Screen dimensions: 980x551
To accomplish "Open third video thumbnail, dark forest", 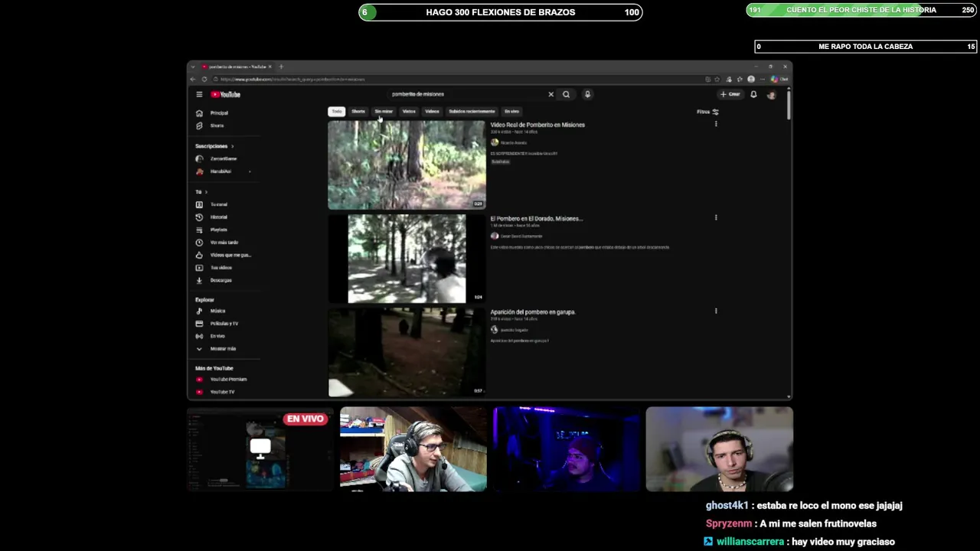I will point(407,352).
